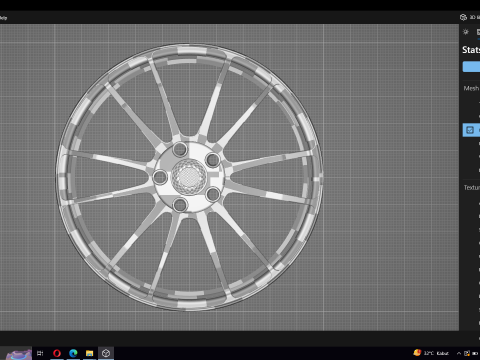Viewport: 480px width, 360px height.
Task: Open the weather widget showing temperature
Action: 431,353
